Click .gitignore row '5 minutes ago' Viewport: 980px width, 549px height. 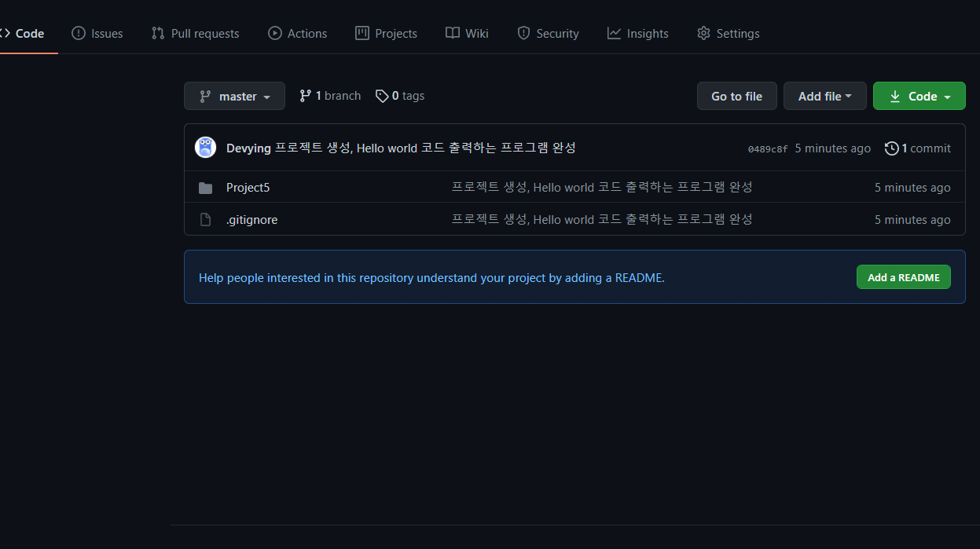click(912, 220)
